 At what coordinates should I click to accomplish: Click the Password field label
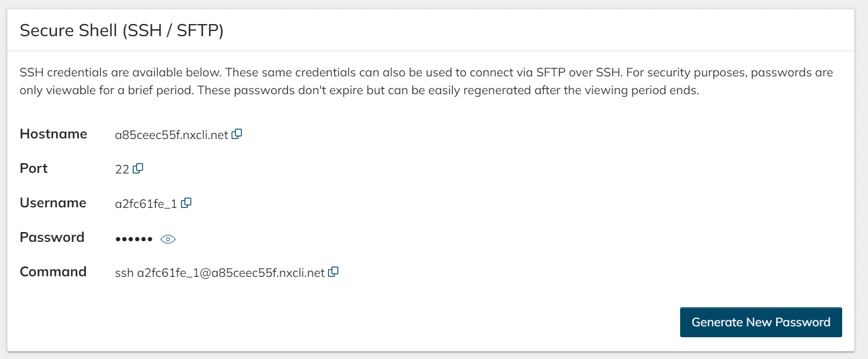coord(52,237)
